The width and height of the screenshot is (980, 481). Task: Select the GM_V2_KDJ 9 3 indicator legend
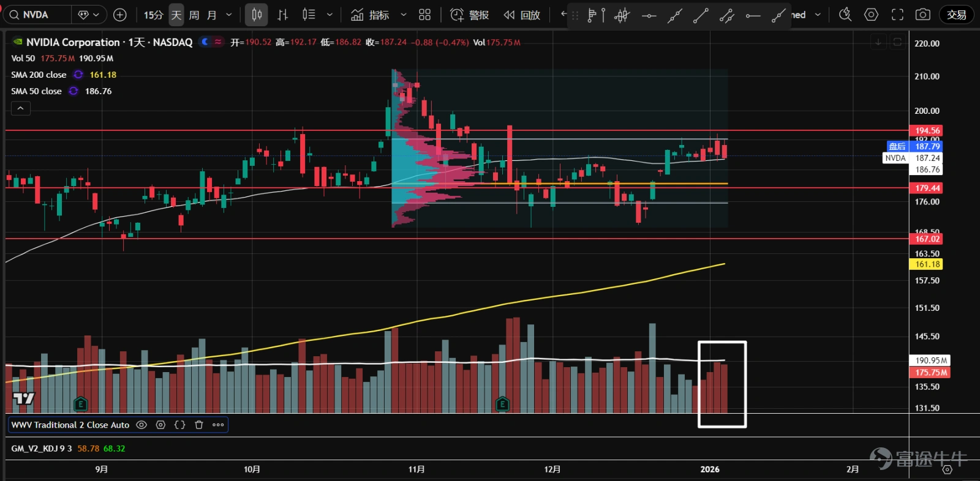pos(42,449)
